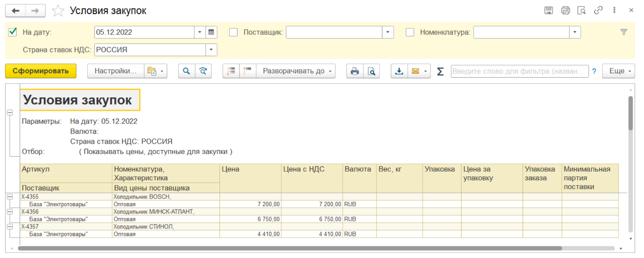Expand the 'Разворачивать до' dropdown
644x258 pixels.
(296, 71)
